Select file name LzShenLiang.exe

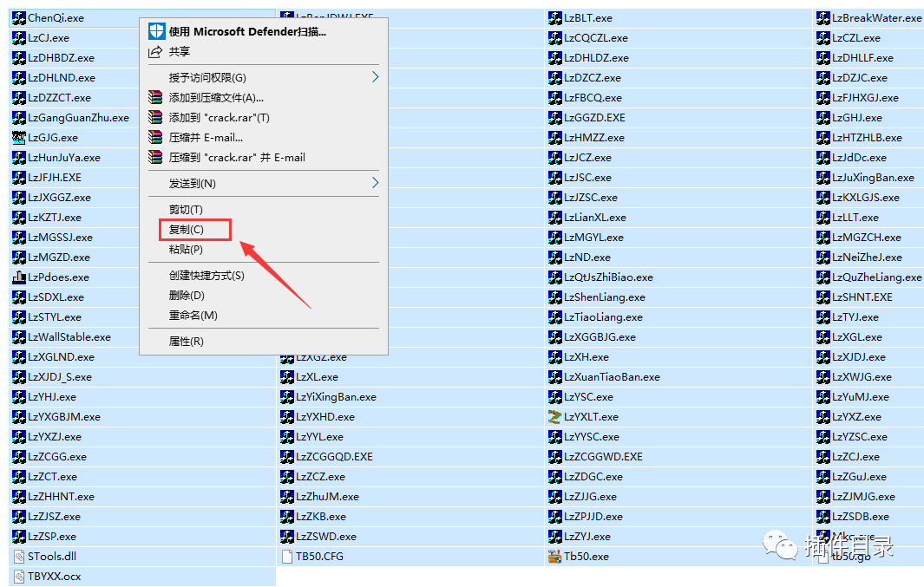click(x=605, y=297)
